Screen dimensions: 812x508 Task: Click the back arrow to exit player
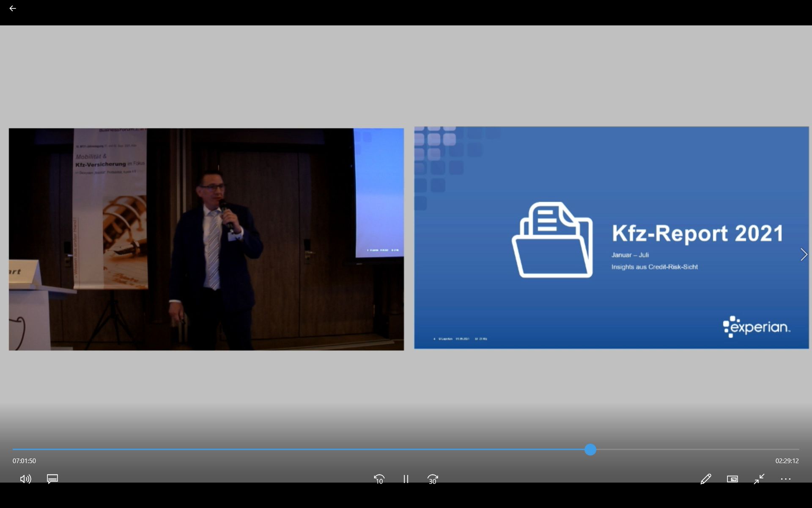tap(13, 8)
